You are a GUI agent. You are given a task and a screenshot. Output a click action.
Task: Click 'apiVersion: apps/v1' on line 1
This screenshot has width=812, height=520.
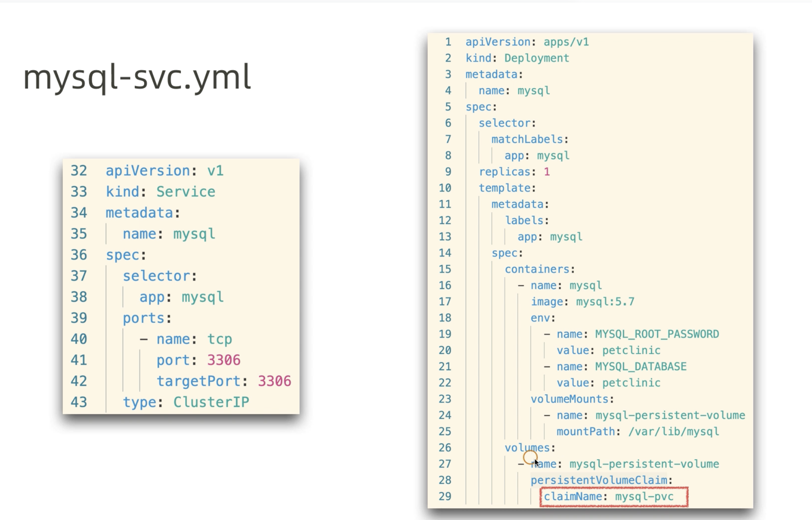click(x=527, y=42)
